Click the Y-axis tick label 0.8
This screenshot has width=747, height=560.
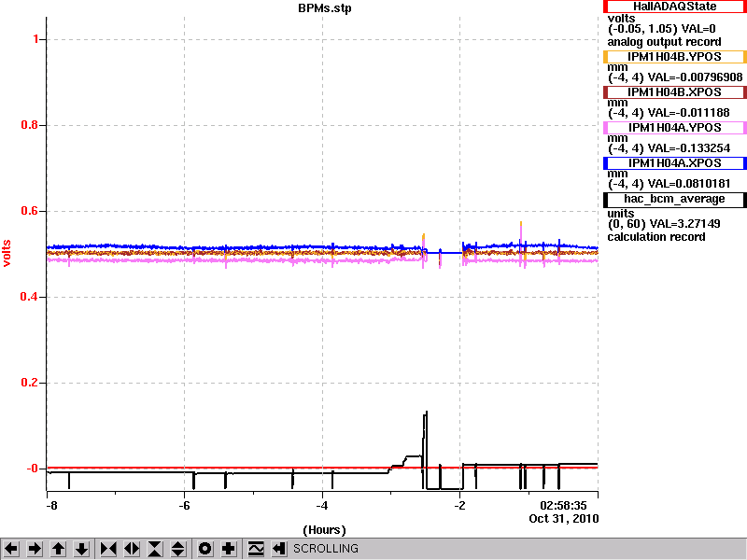click(x=30, y=125)
